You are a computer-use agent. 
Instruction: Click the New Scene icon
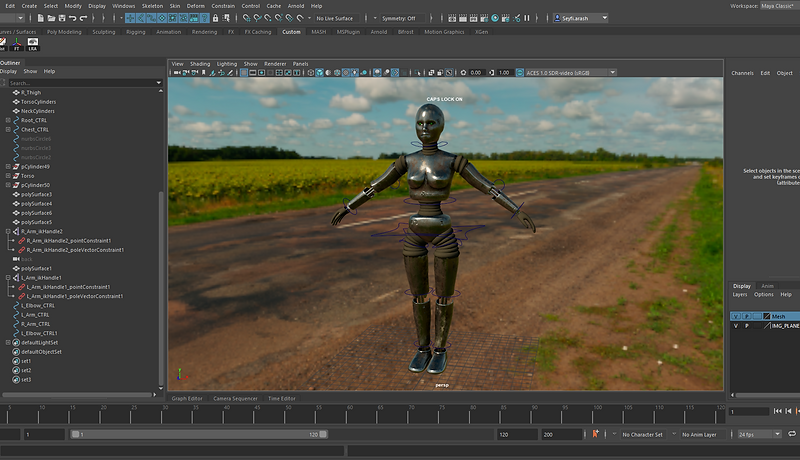40,18
